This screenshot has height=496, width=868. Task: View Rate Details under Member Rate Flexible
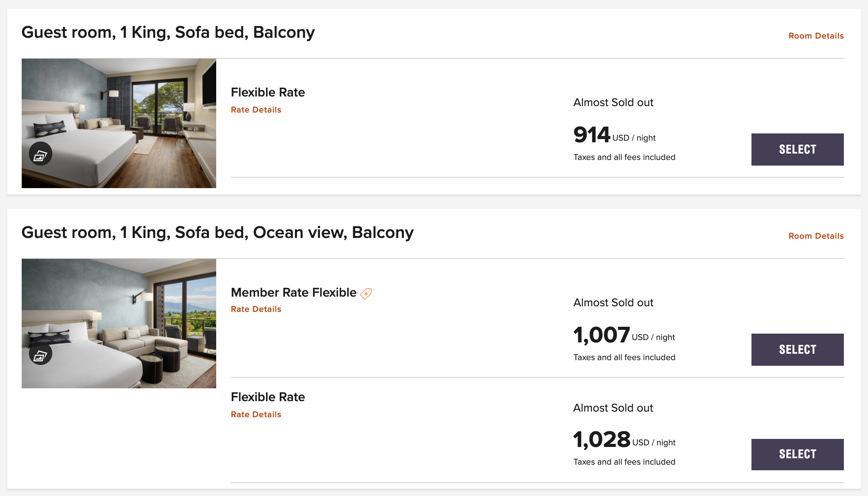tap(256, 309)
